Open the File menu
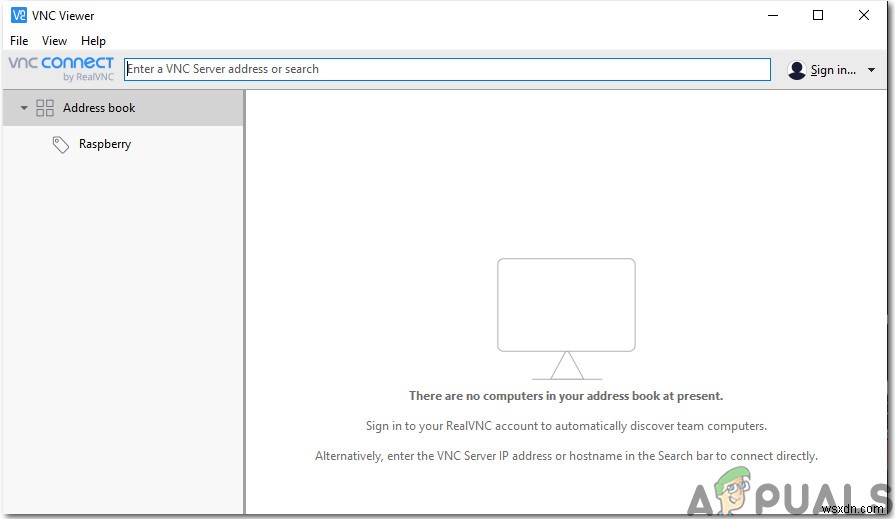 (x=19, y=41)
